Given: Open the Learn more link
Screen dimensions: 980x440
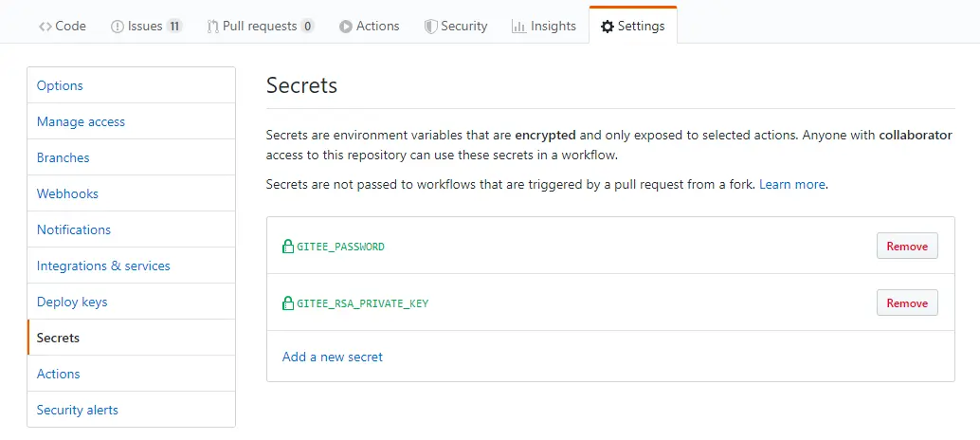Looking at the screenshot, I should pos(792,184).
